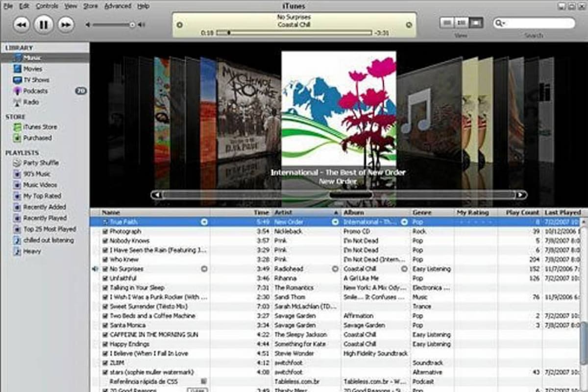
Task: Sort by the Time column header
Action: [241, 213]
